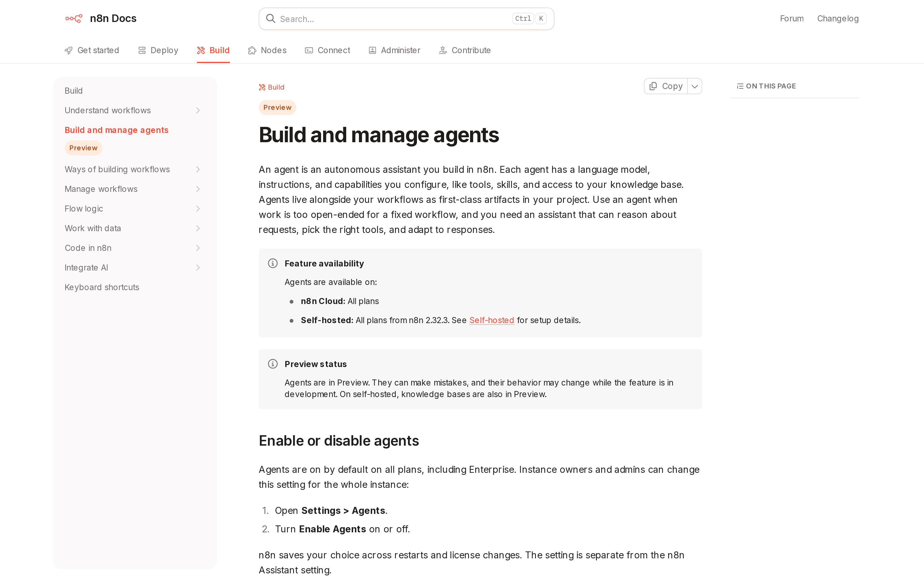The width and height of the screenshot is (924, 578).
Task: Click the Get started rocket icon
Action: coord(69,51)
